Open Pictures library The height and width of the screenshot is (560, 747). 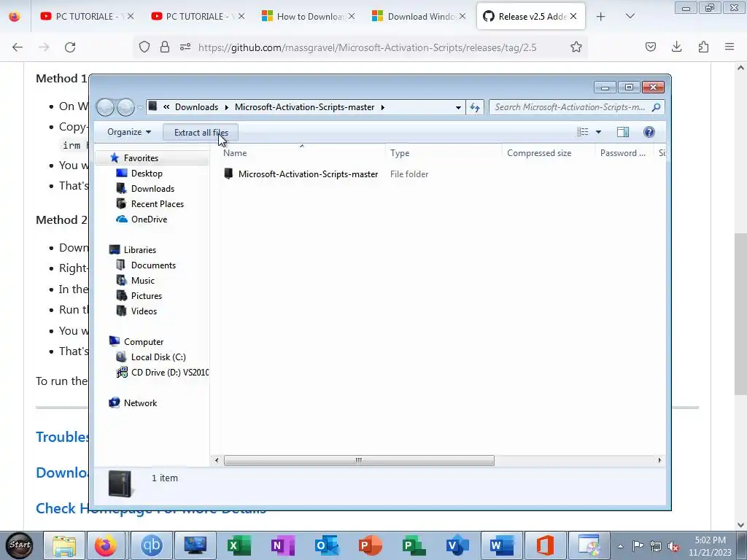click(146, 296)
